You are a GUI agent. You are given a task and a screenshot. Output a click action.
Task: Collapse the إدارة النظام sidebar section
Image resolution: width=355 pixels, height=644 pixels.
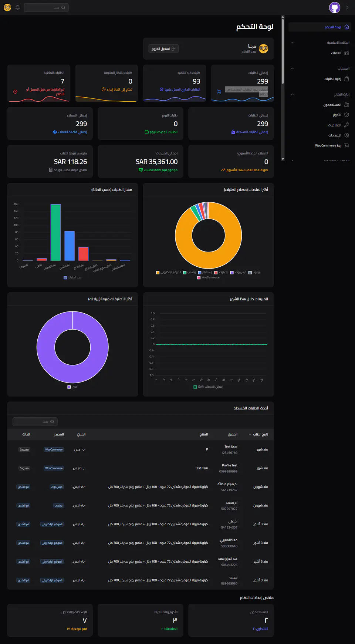[293, 94]
